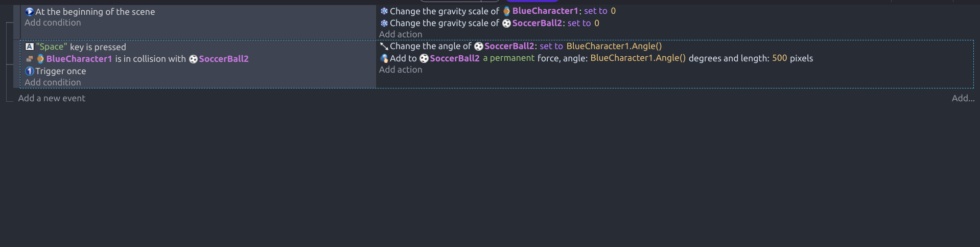
Task: Open the 'Add...' menu at right
Action: pyautogui.click(x=963, y=98)
